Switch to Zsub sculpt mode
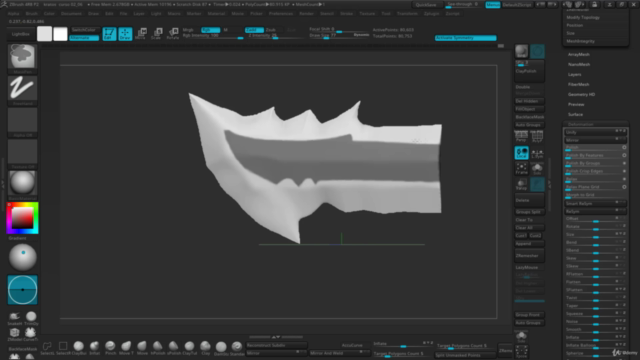Viewport: 640px width, 360px height. pyautogui.click(x=271, y=30)
